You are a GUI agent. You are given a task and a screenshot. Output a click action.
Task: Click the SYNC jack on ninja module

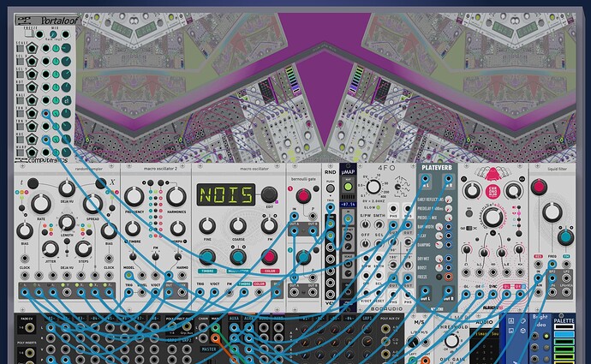click(493, 295)
